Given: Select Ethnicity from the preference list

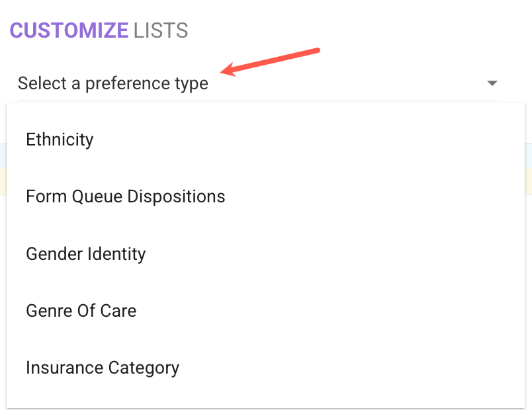Looking at the screenshot, I should 60,140.
